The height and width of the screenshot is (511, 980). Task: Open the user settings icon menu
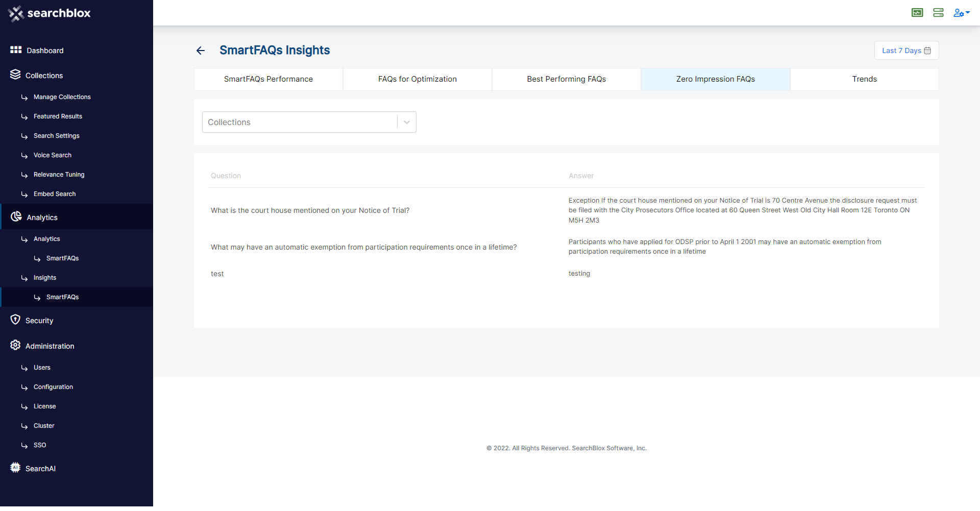point(962,13)
